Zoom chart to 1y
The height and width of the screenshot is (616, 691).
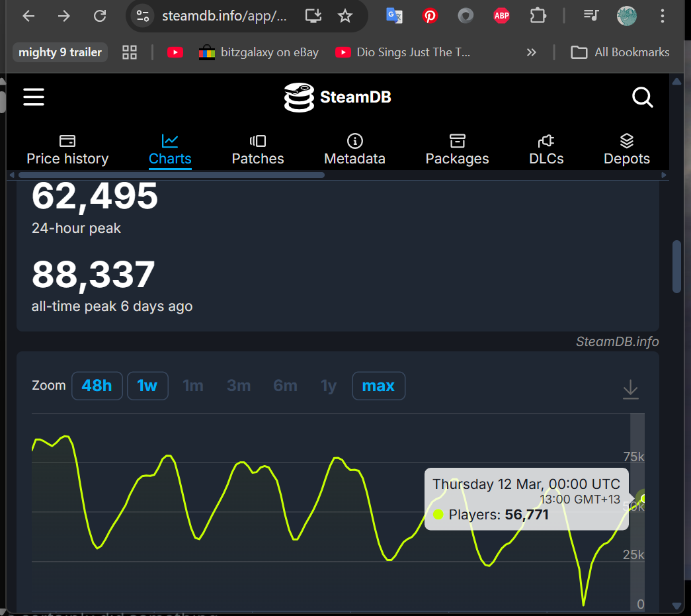[329, 386]
